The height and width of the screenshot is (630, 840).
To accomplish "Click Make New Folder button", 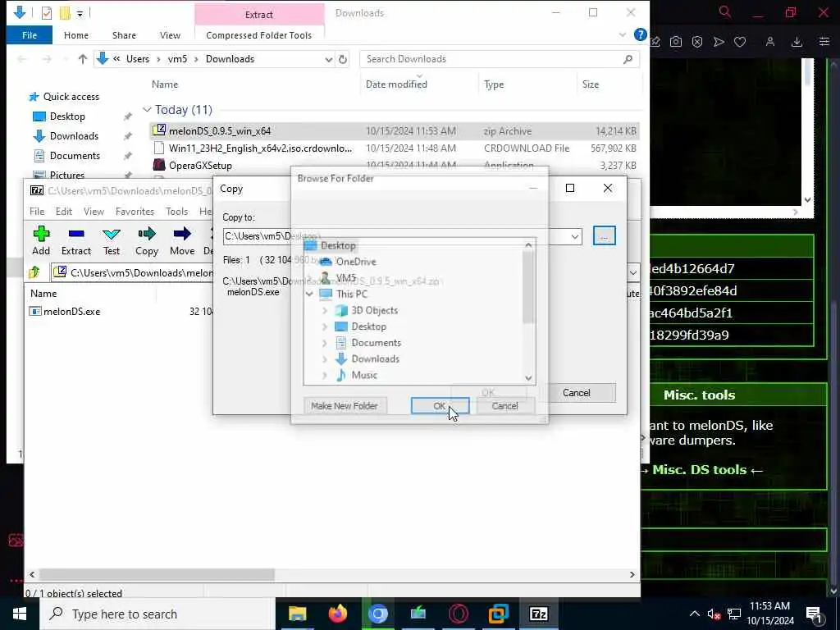I will click(345, 406).
